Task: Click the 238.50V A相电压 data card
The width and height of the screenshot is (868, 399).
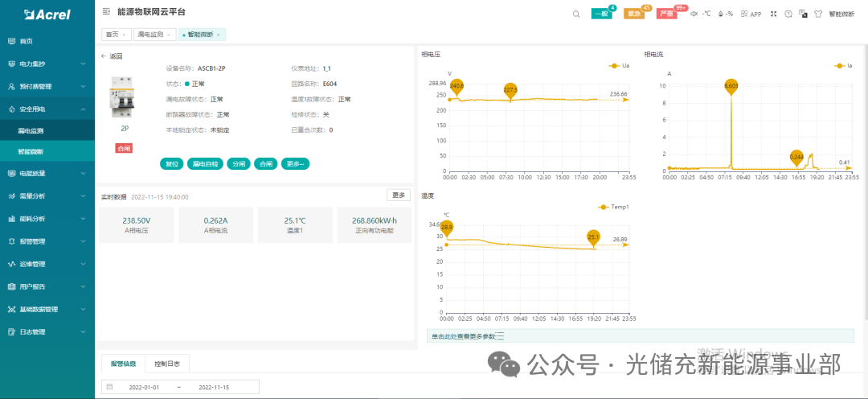Action: point(136,225)
